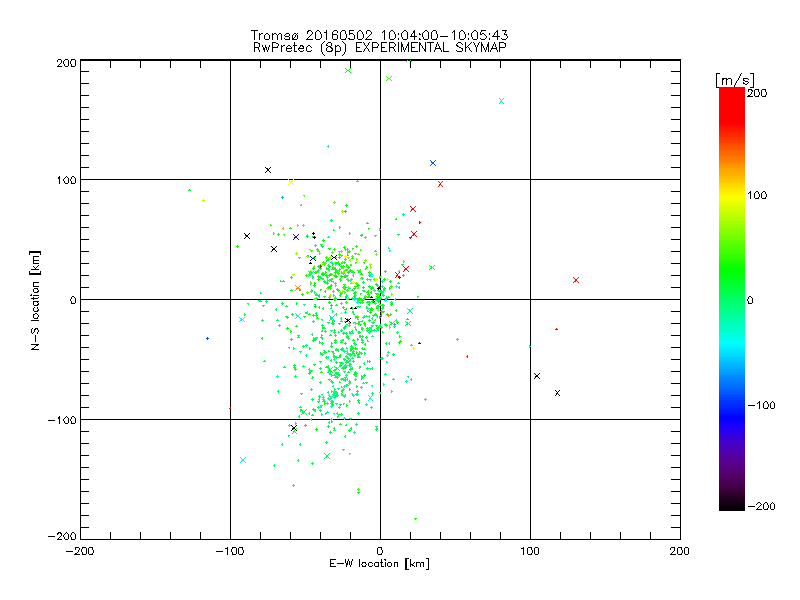The height and width of the screenshot is (600, 800).
Task: Click the E-W axis tick label "100"
Action: tap(530, 551)
